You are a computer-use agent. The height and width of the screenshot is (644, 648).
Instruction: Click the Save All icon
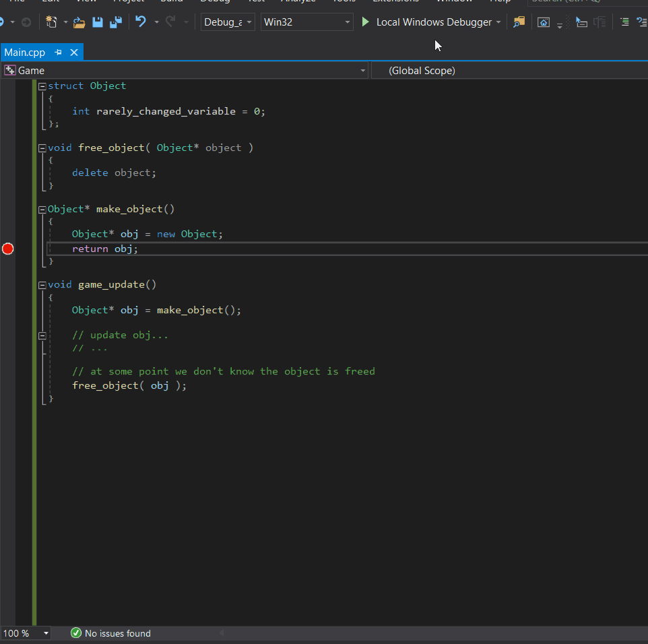(x=116, y=22)
